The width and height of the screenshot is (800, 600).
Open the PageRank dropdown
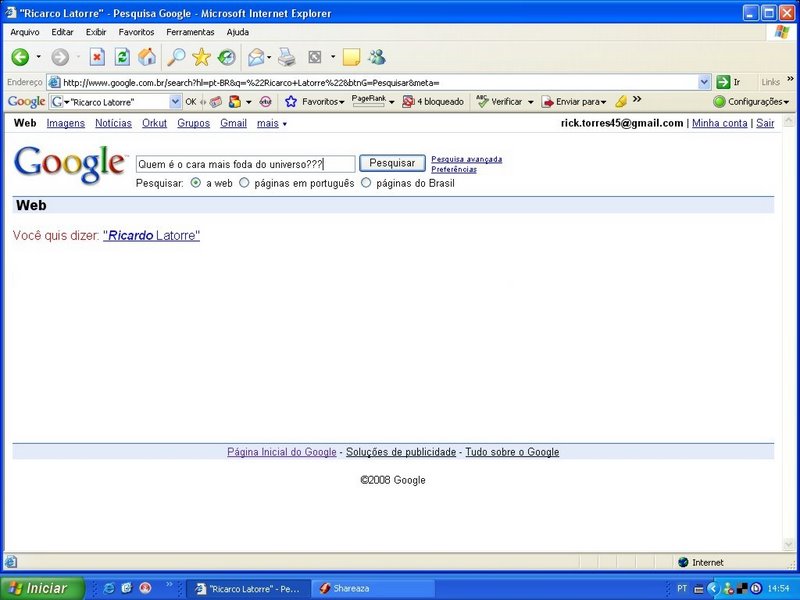[x=391, y=103]
